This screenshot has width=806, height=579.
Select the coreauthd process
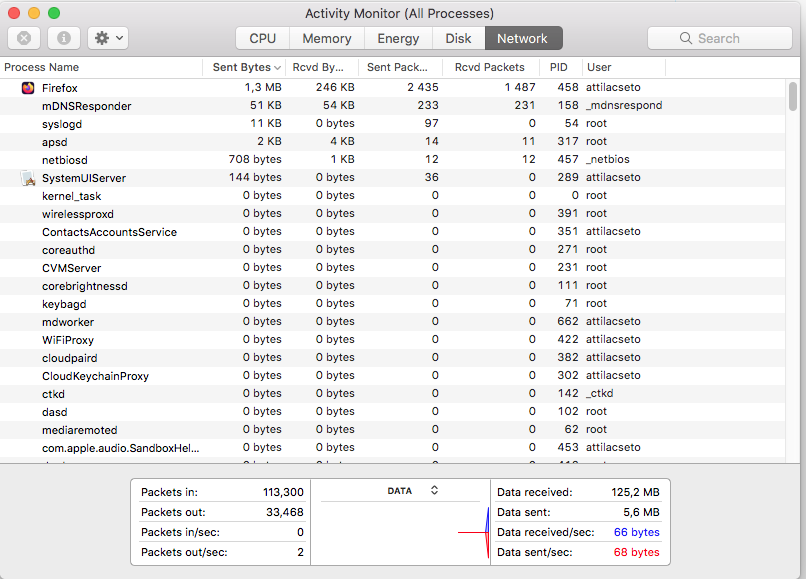pyautogui.click(x=68, y=250)
